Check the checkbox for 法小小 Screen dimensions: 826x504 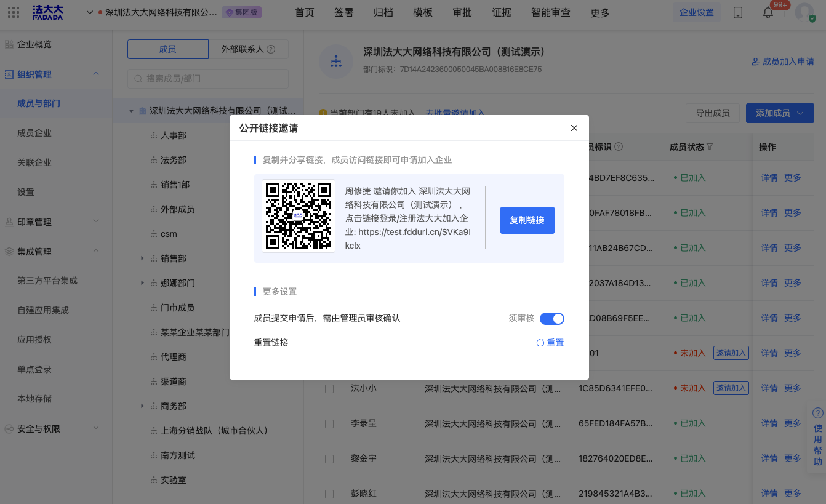pos(329,389)
